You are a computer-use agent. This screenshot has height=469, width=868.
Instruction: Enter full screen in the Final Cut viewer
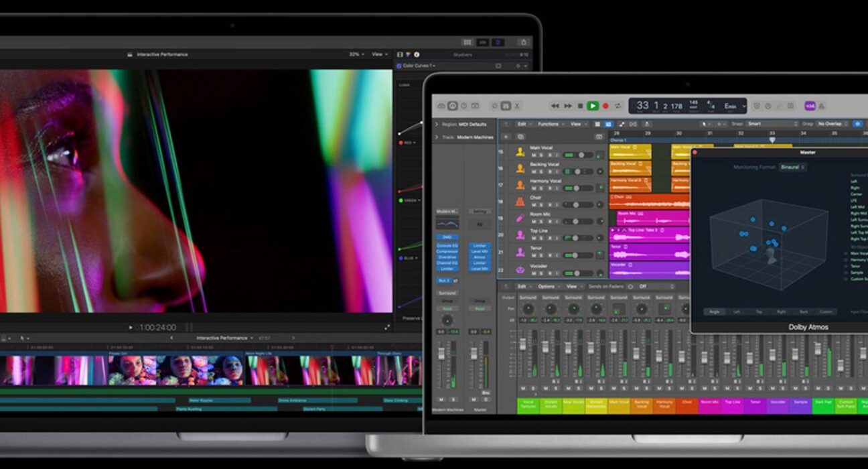(x=387, y=328)
